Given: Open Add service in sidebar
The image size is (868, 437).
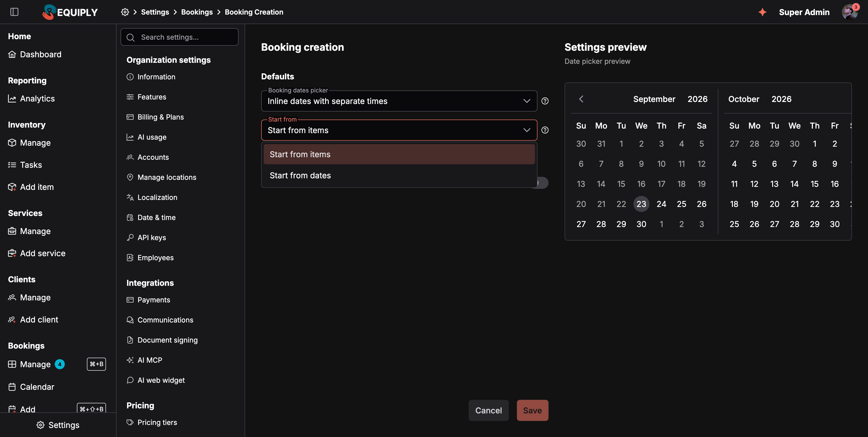Looking at the screenshot, I should coord(37,253).
